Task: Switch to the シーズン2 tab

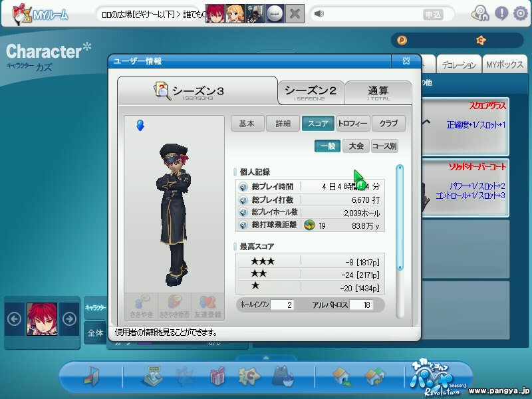Action: click(x=310, y=92)
